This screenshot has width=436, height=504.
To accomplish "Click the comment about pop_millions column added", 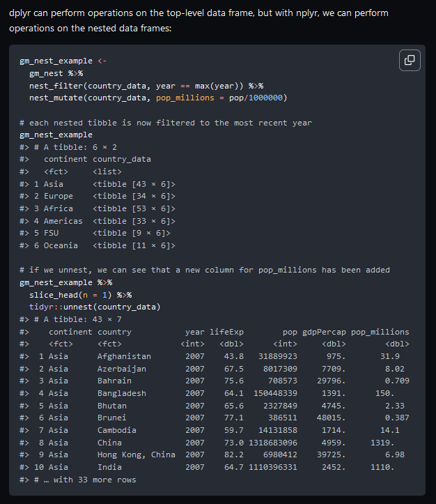I will [205, 270].
